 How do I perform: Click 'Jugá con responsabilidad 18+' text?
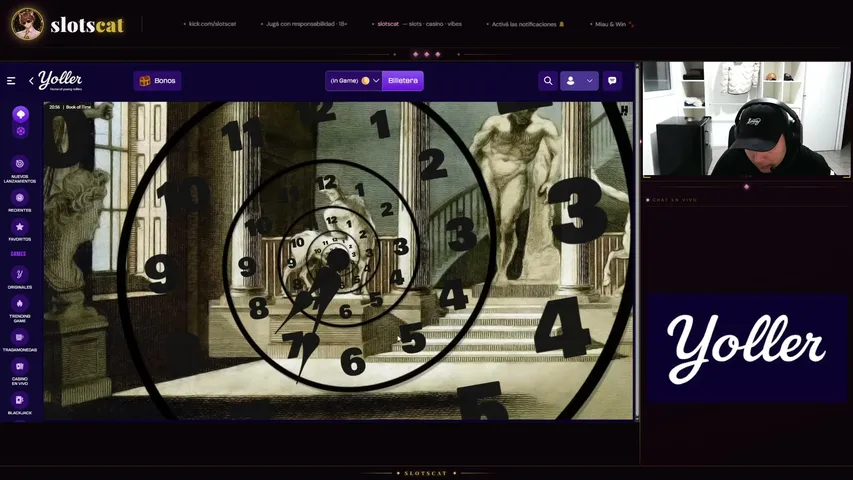click(x=306, y=24)
